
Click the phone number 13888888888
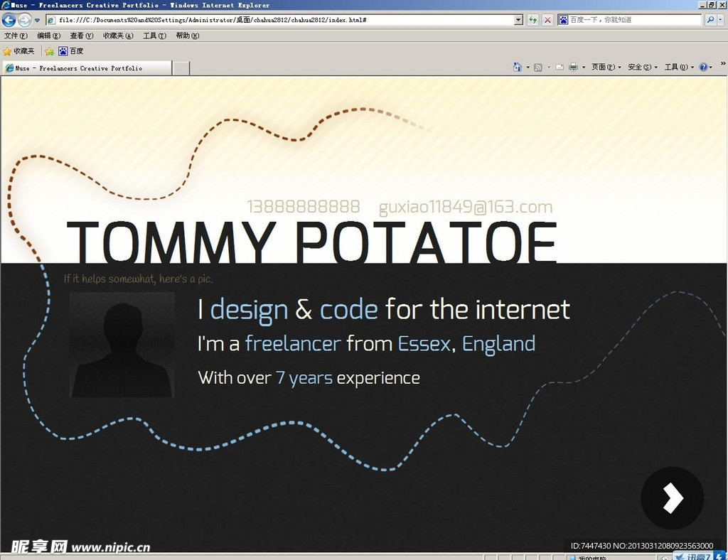(303, 207)
